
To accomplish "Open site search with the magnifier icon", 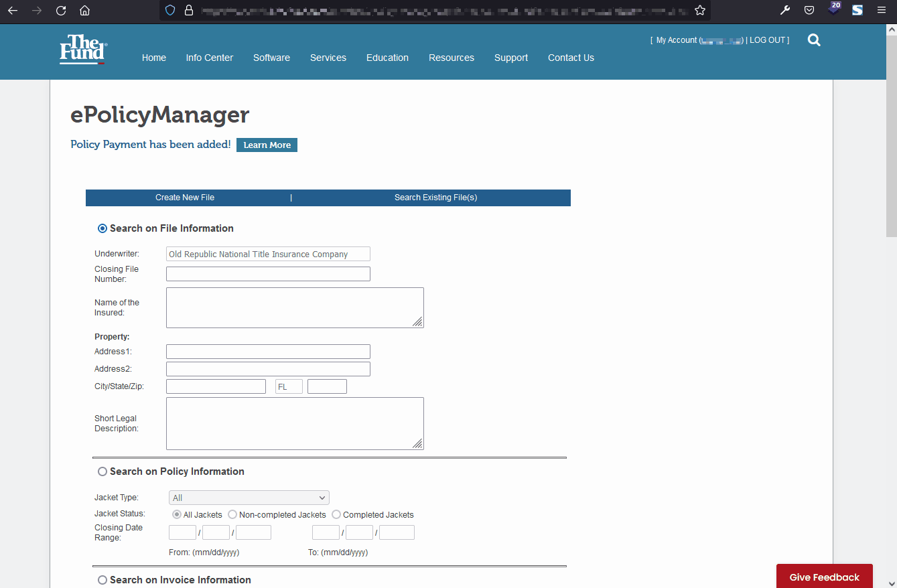I will [x=814, y=40].
